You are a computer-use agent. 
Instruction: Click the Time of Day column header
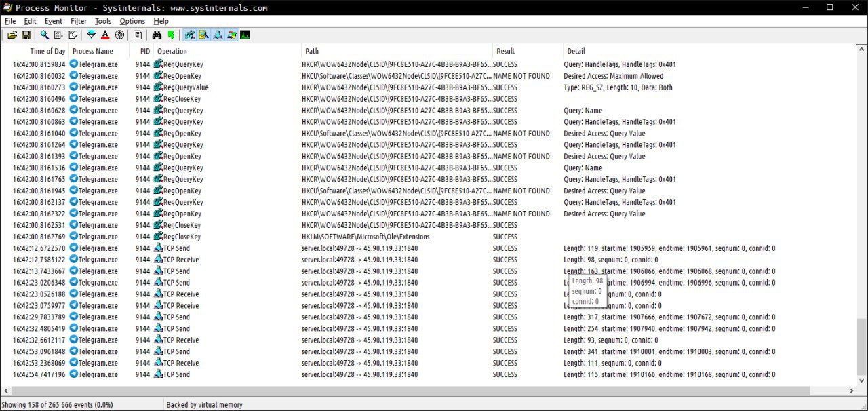tap(47, 51)
